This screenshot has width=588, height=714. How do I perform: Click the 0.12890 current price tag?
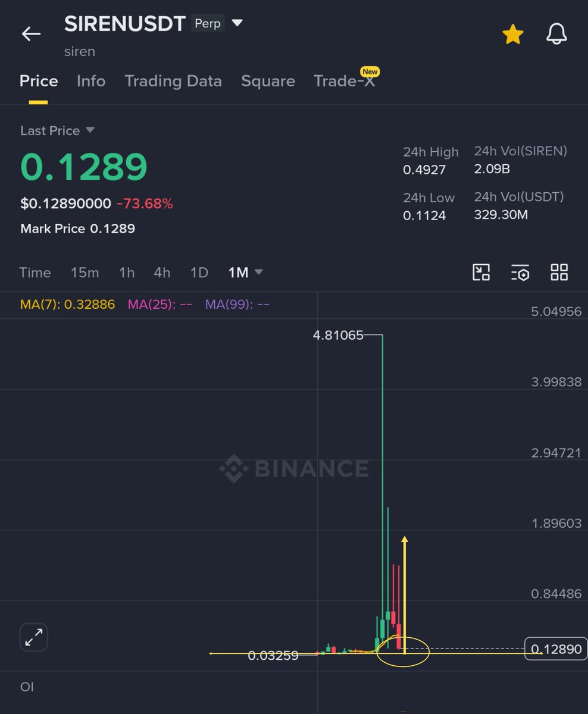[556, 649]
